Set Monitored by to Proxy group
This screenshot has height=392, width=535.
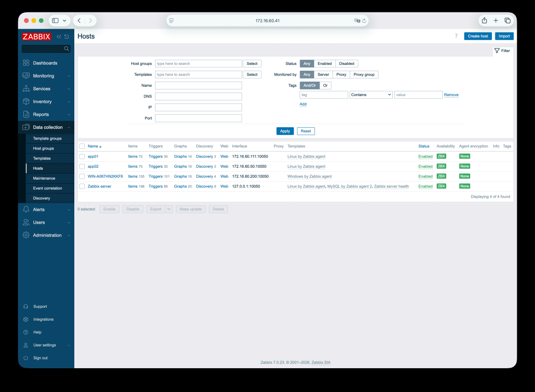(364, 75)
